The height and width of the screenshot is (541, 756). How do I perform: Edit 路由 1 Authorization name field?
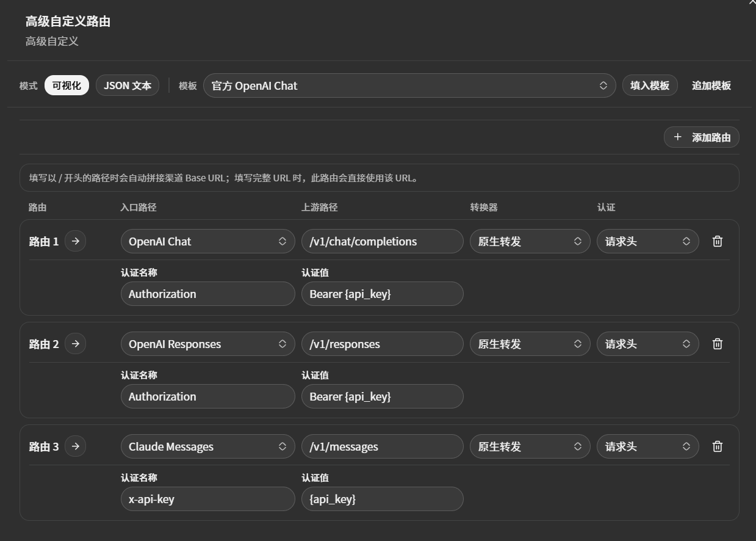click(x=208, y=294)
